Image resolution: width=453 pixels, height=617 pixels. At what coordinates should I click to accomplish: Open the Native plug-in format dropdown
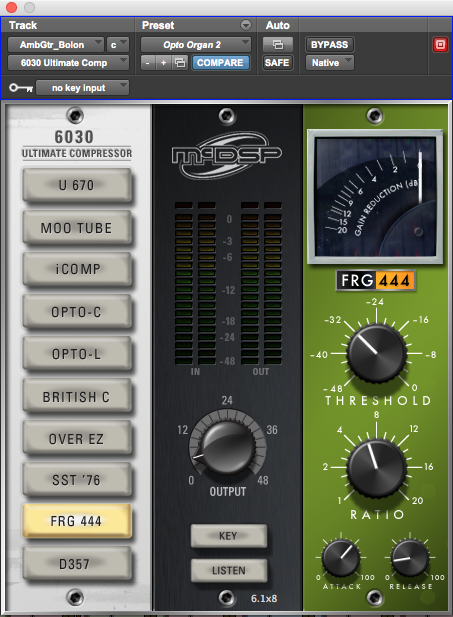[x=329, y=63]
